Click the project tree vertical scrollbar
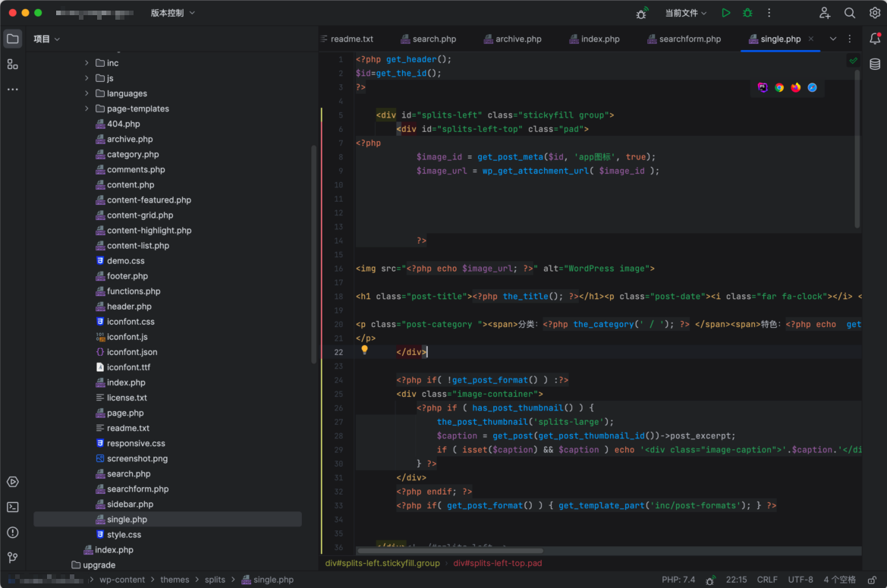 [x=314, y=254]
